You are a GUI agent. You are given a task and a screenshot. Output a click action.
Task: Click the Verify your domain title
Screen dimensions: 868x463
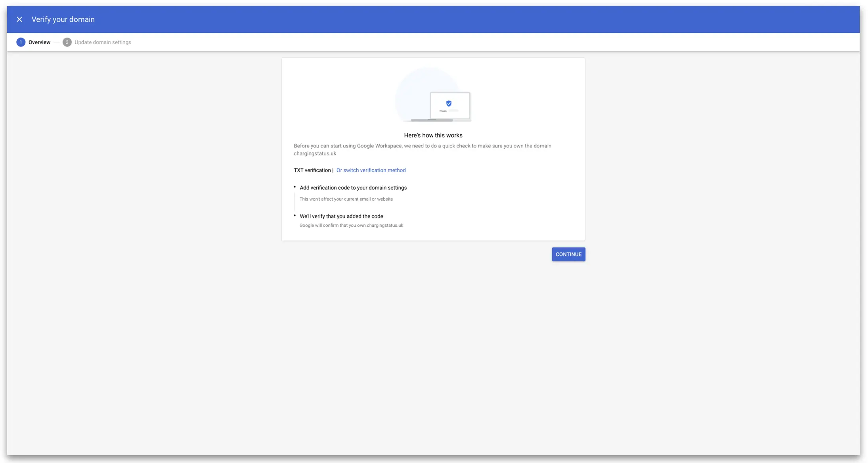click(63, 19)
